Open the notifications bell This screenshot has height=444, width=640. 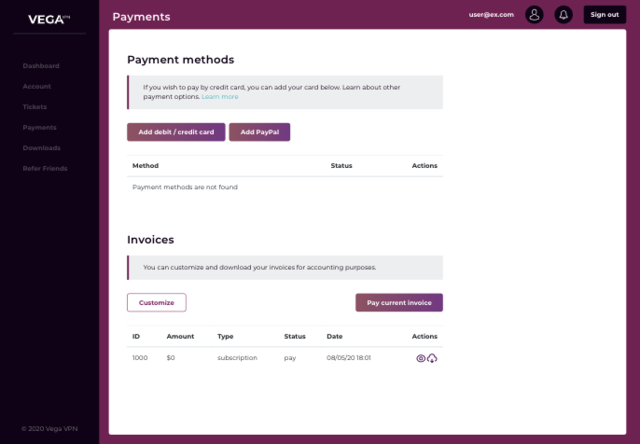click(x=563, y=15)
